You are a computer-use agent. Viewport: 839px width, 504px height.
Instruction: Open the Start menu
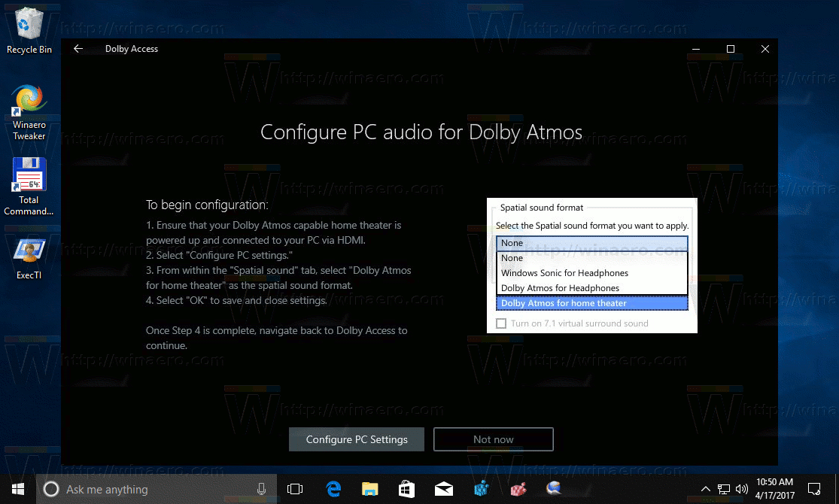(x=17, y=489)
